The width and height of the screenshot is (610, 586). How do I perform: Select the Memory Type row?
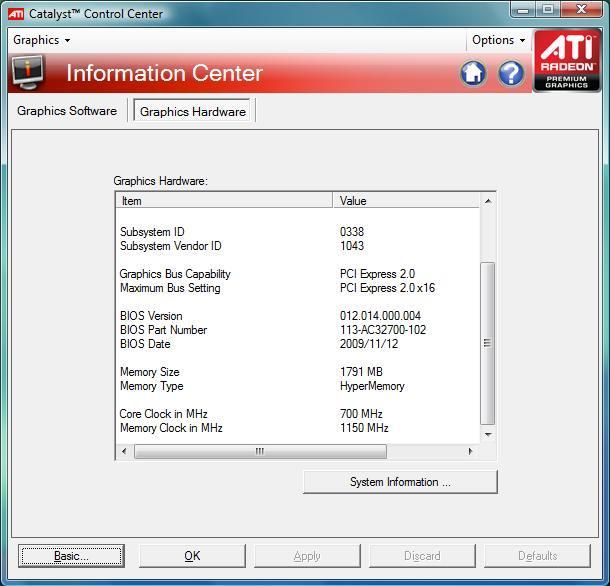click(x=298, y=386)
